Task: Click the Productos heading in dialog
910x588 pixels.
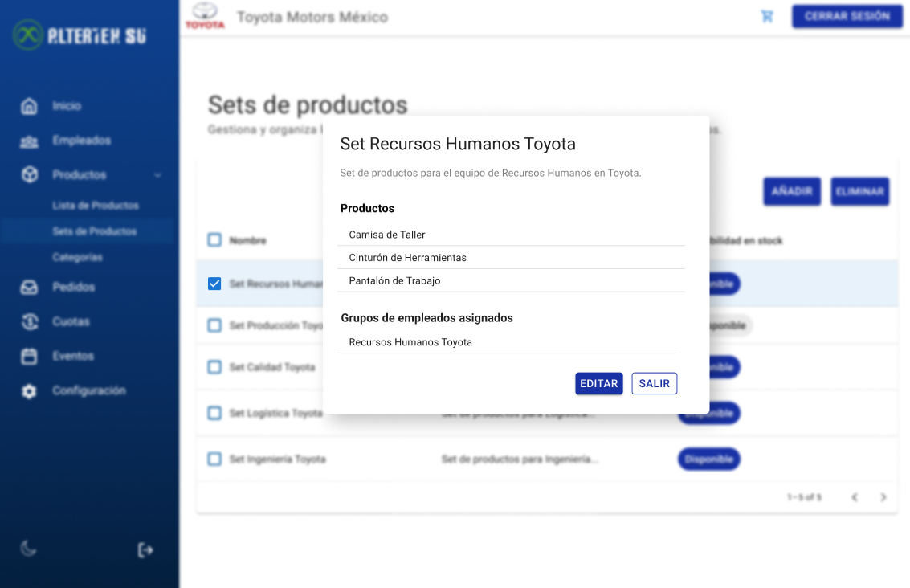Action: (x=367, y=208)
